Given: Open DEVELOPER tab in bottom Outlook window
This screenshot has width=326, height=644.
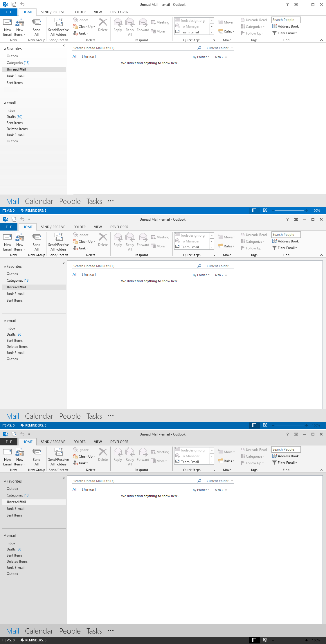Looking at the screenshot, I should (x=119, y=442).
